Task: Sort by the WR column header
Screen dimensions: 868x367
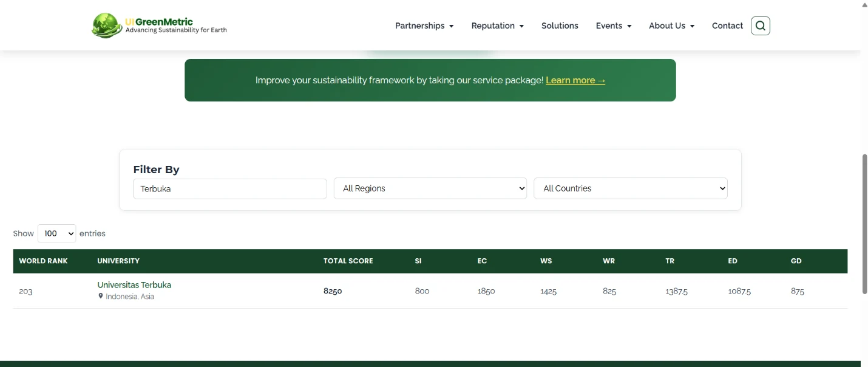Action: [x=609, y=261]
